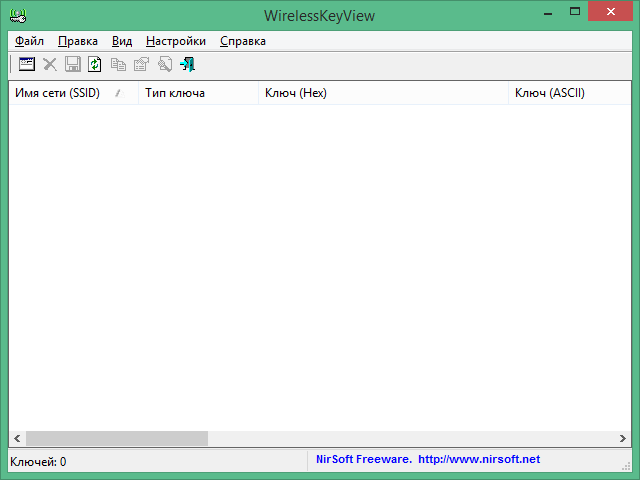The width and height of the screenshot is (640, 480).
Task: Open the nirsoft.net link in status bar
Action: tap(479, 459)
